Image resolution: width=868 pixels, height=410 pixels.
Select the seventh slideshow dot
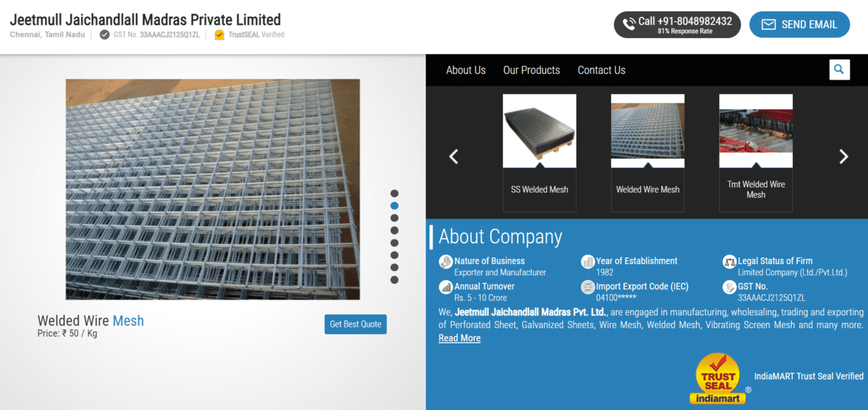[394, 267]
